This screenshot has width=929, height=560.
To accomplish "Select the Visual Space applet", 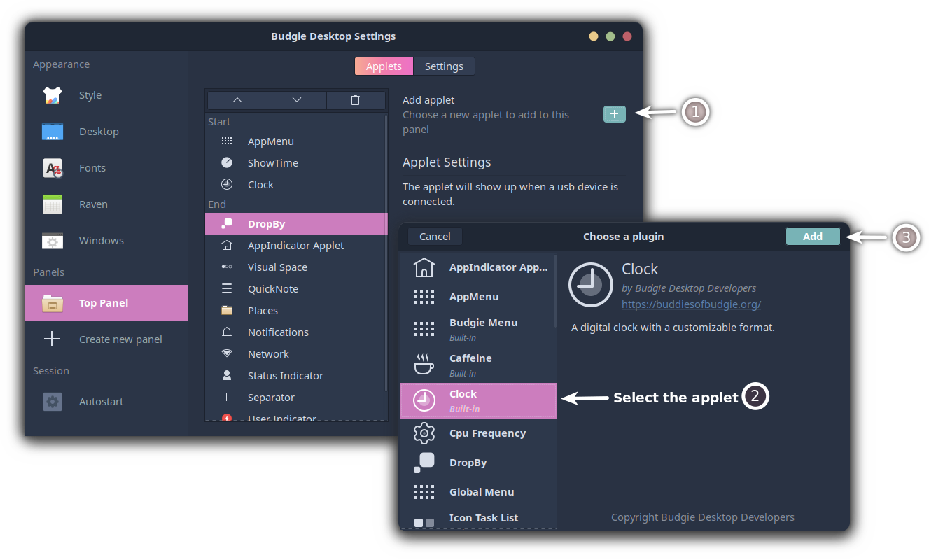I will [x=277, y=267].
